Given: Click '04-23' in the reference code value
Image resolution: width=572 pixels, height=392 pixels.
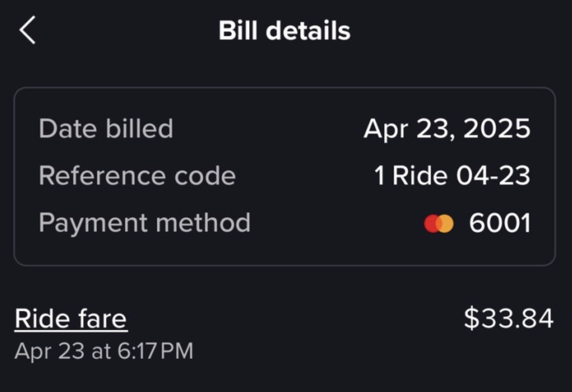Looking at the screenshot, I should tap(493, 176).
